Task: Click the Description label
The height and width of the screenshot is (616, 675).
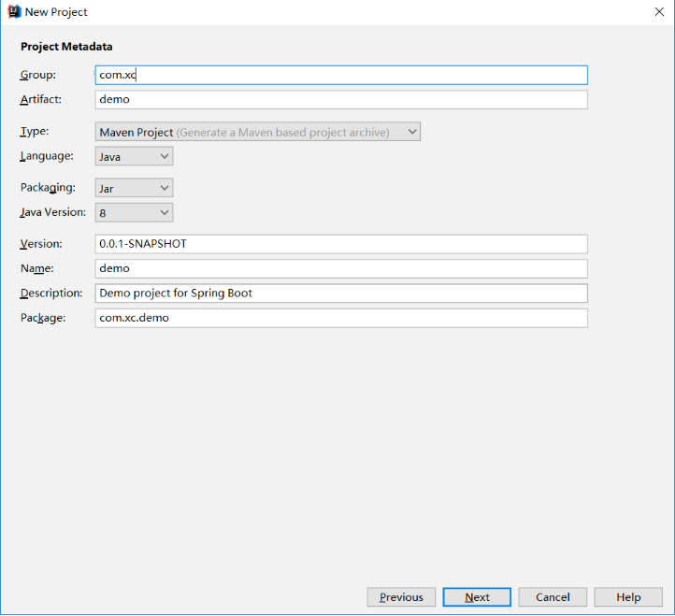Action: click(51, 294)
